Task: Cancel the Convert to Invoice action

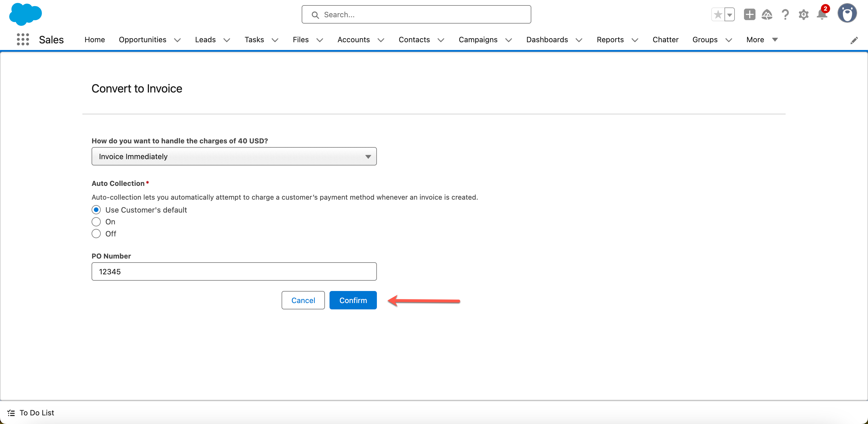Action: (x=303, y=300)
